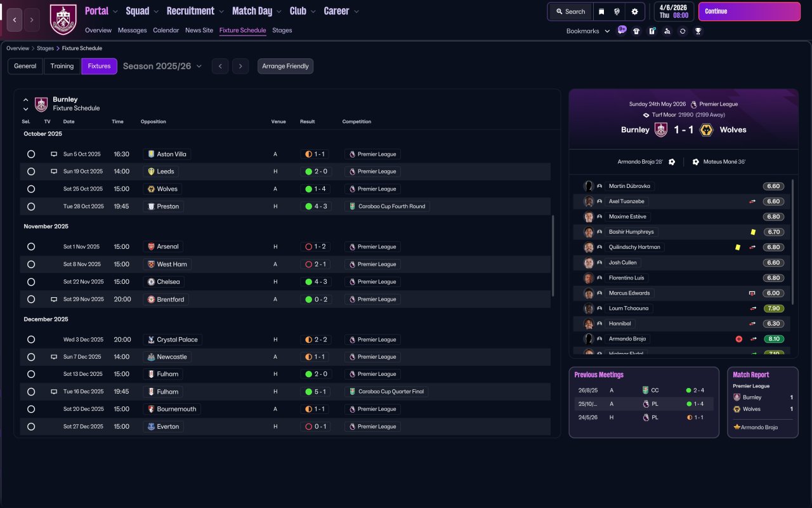Click the match lineup panel scrollbar
The width and height of the screenshot is (812, 508).
click(792, 243)
